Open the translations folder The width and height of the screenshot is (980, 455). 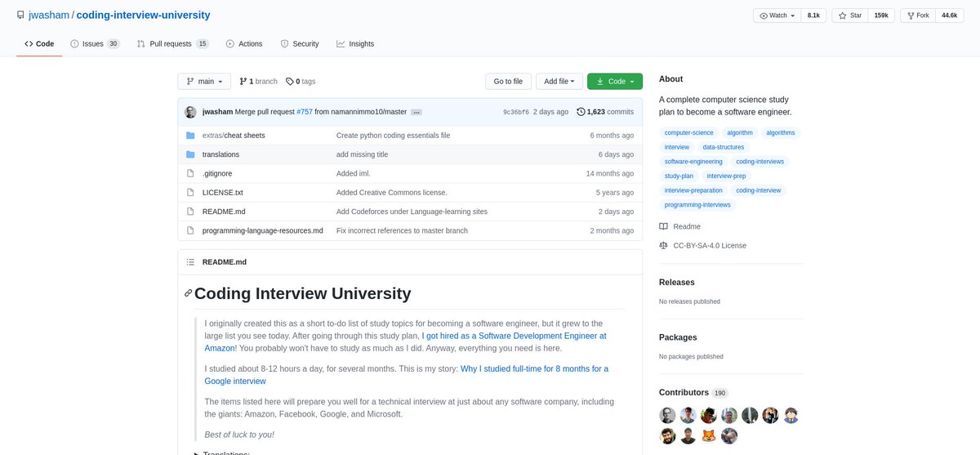(220, 154)
